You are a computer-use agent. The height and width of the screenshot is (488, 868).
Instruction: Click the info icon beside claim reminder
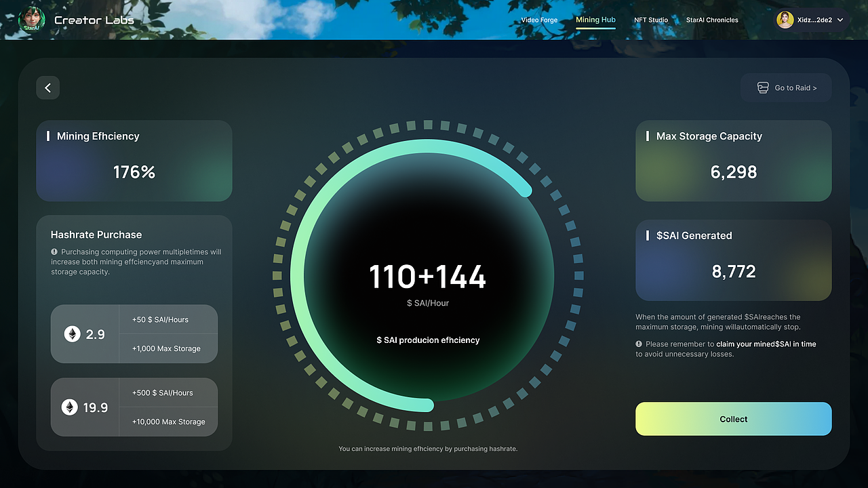click(639, 344)
